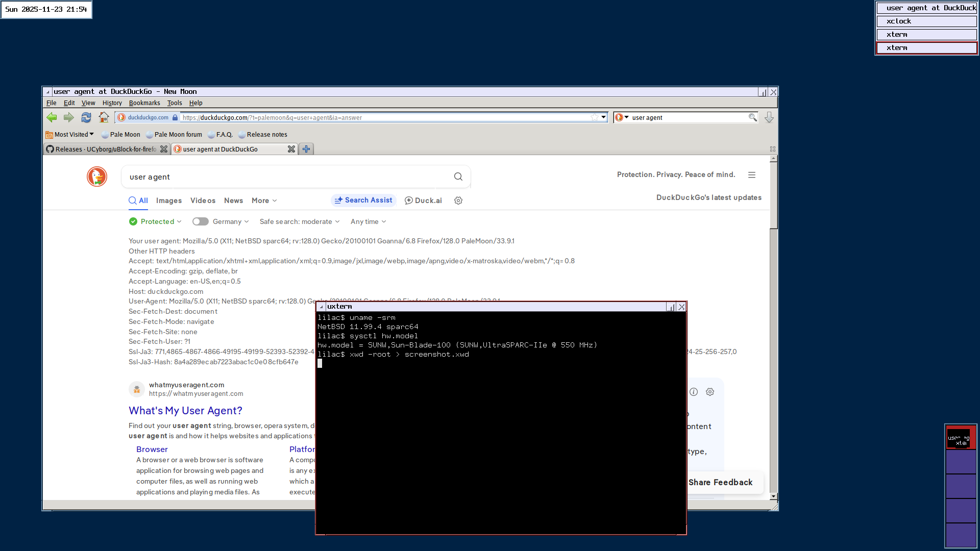Toggle the Germany region switch

(x=200, y=221)
